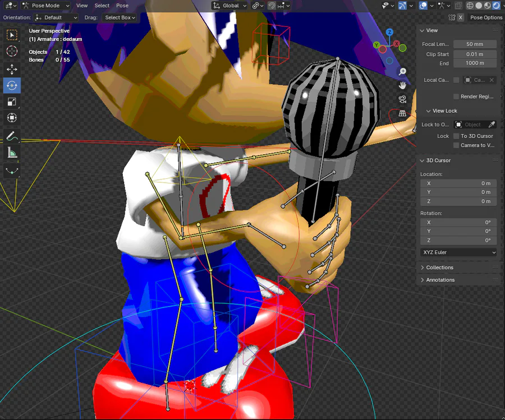Open the Pose menu
This screenshot has width=505, height=420.
122,6
